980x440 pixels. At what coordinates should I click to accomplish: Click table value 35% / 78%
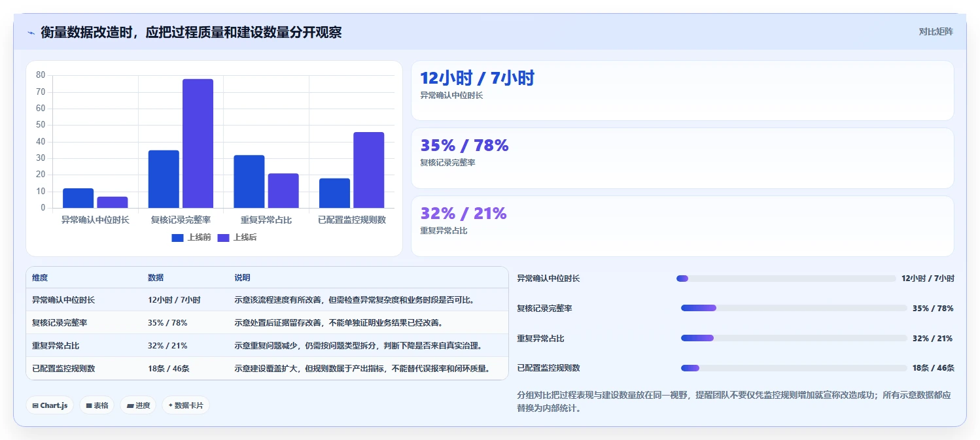[167, 323]
